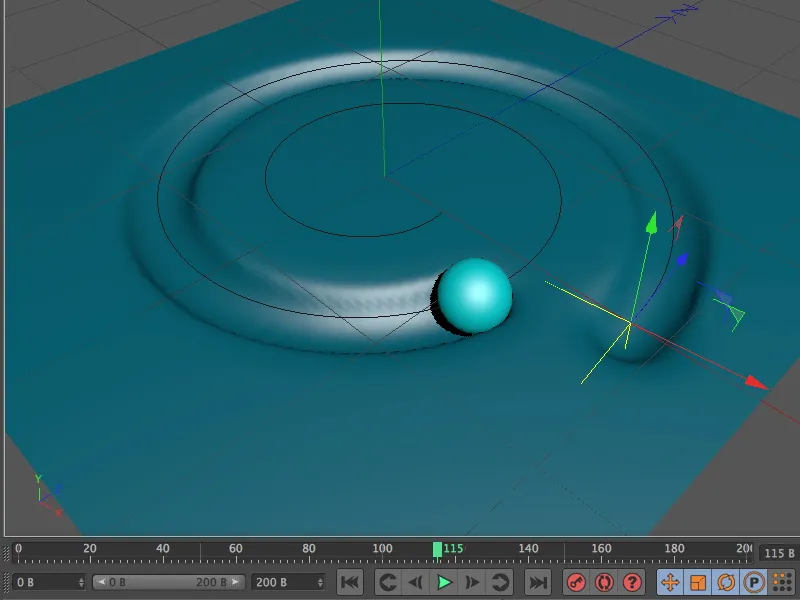This screenshot has height=600, width=800.
Task: Click frame 60 on the timeline ruler
Action: [x=236, y=549]
